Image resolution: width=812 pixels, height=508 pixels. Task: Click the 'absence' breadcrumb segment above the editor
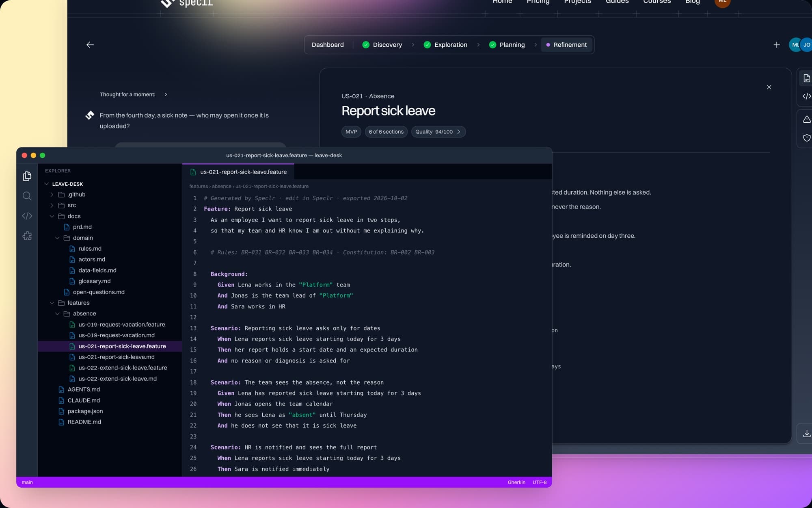pyautogui.click(x=222, y=187)
